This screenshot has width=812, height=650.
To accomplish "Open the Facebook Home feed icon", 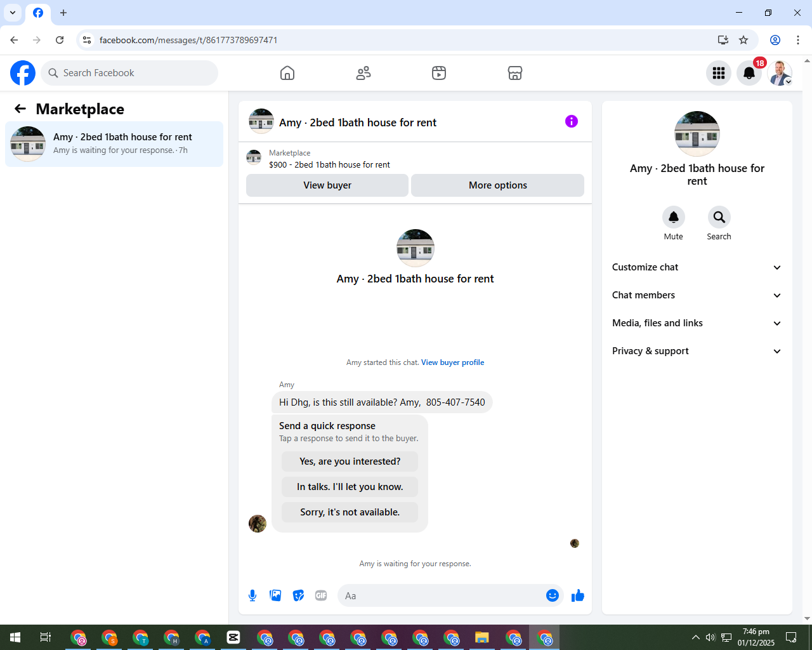I will click(287, 73).
